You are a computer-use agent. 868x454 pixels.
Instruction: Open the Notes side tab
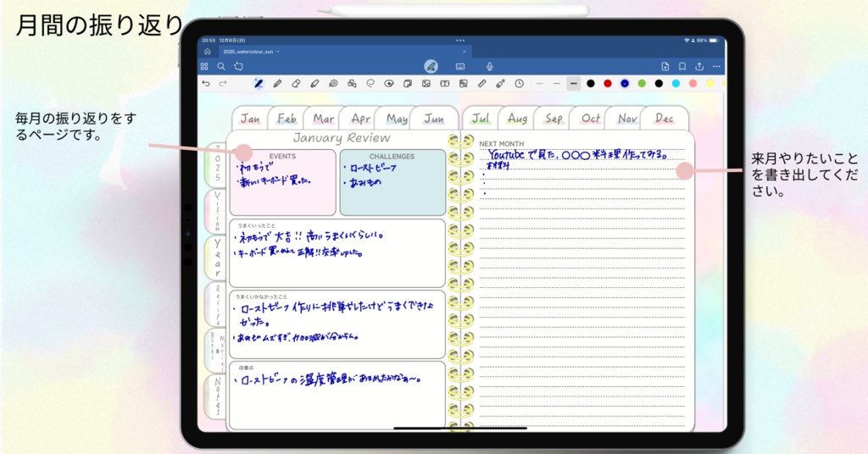click(x=216, y=396)
